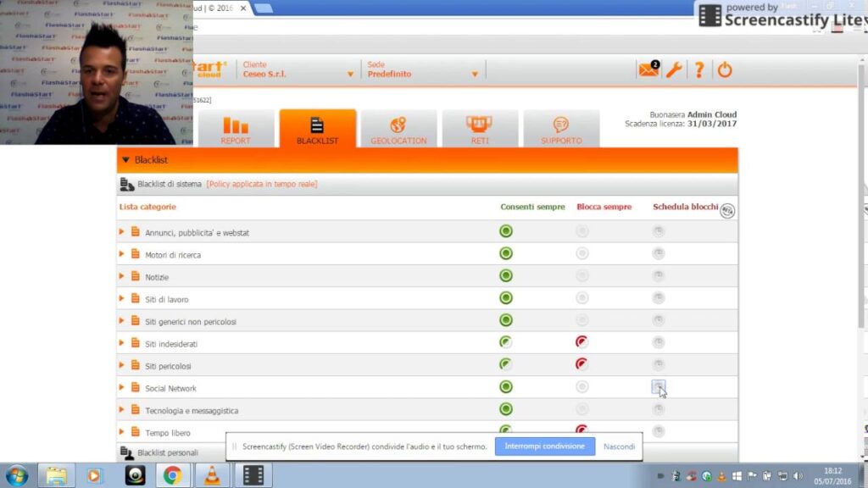Screen dimensions: 868x488
Task: Click the Blacklist di sistema icon
Action: [x=127, y=184]
